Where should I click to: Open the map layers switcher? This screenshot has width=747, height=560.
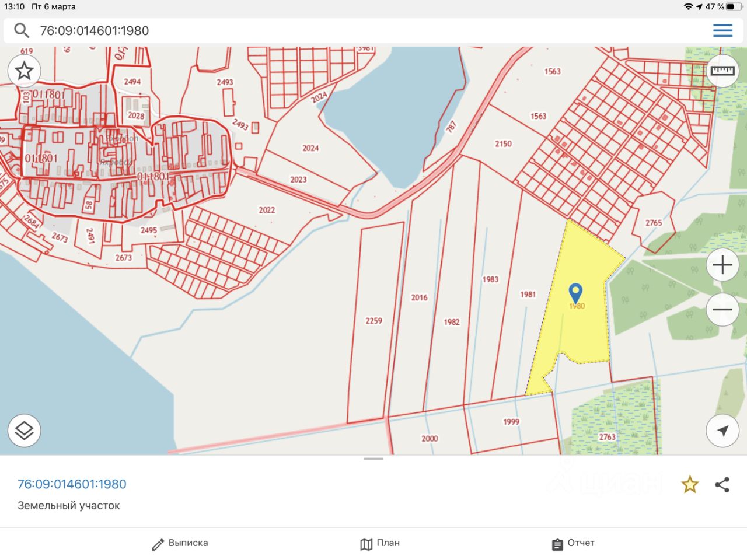(24, 431)
